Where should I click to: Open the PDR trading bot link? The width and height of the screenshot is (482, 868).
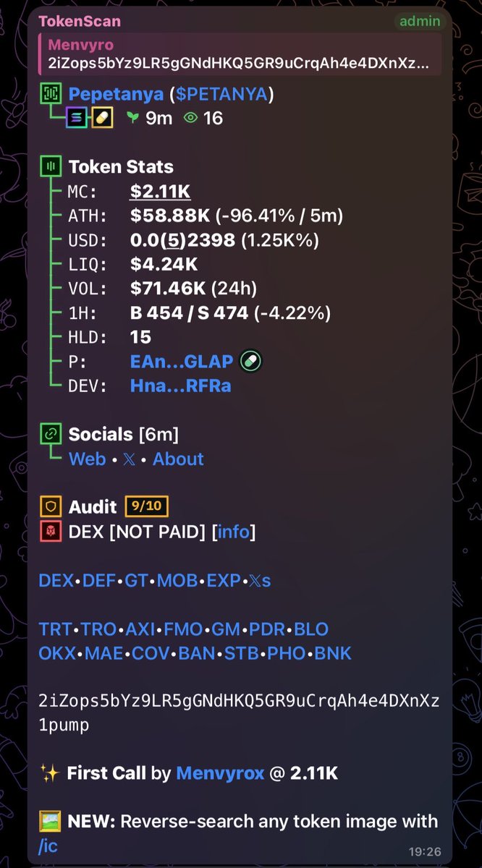[x=267, y=629]
